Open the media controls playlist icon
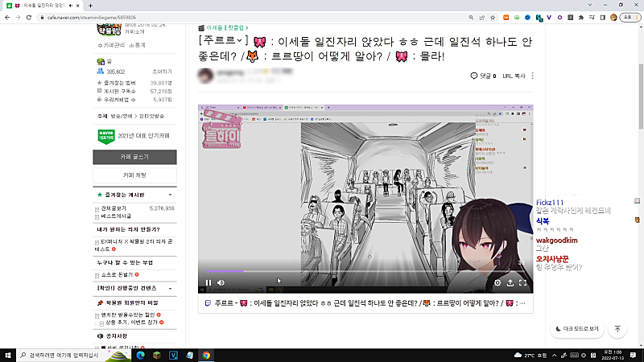Screen dimensions: 644x362 [x=592, y=17]
